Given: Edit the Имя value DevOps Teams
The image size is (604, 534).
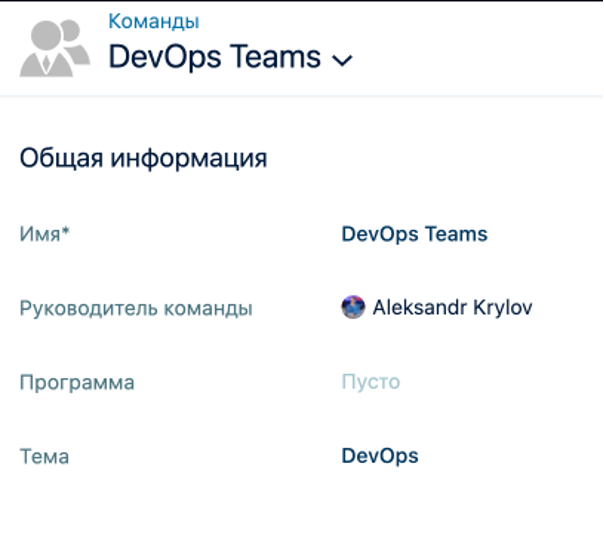Looking at the screenshot, I should pyautogui.click(x=414, y=235).
